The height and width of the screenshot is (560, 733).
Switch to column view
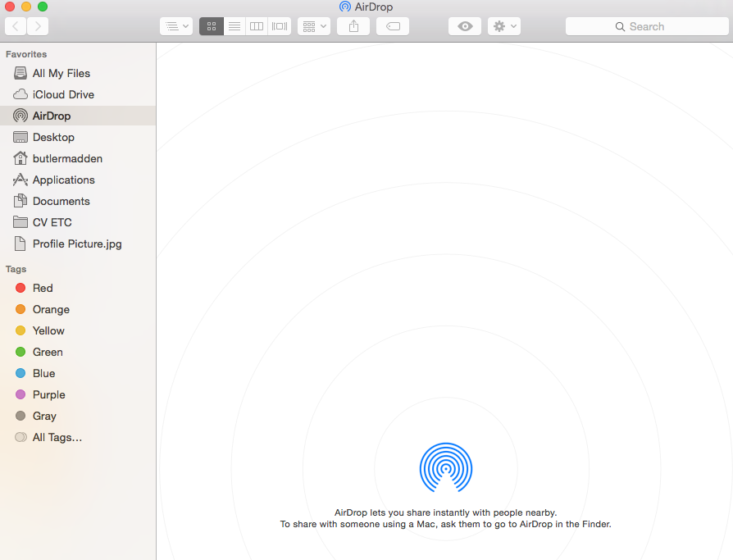257,26
